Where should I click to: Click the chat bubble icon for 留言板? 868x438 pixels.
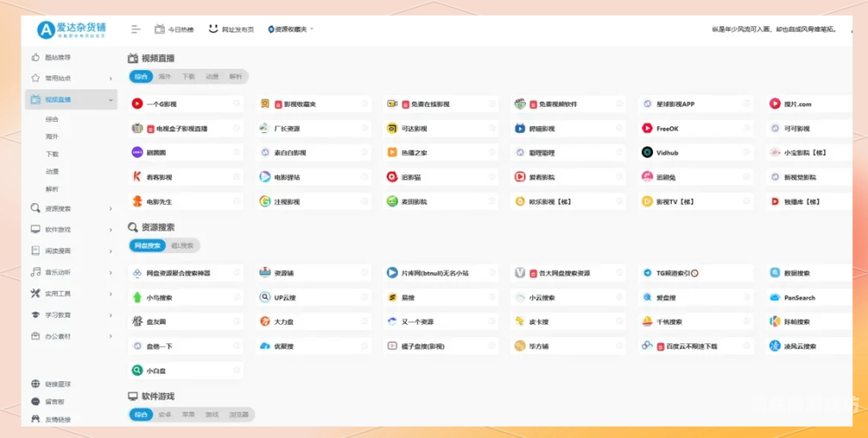point(35,401)
